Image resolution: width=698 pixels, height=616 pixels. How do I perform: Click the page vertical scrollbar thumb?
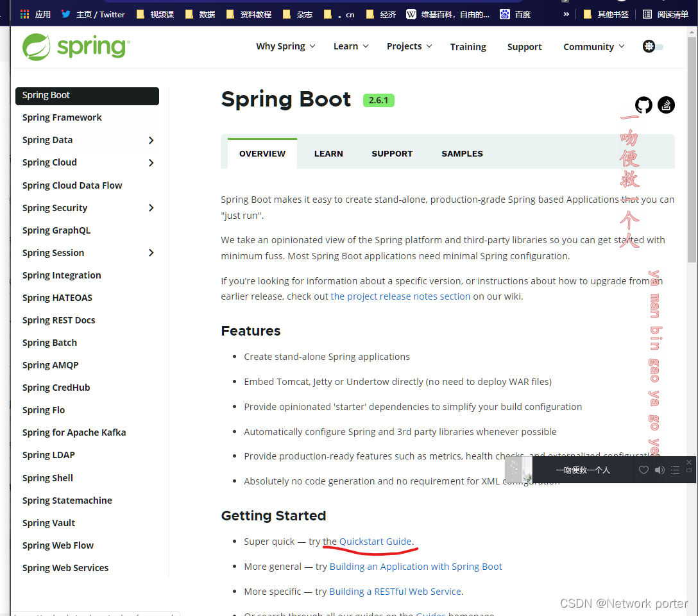point(692,150)
